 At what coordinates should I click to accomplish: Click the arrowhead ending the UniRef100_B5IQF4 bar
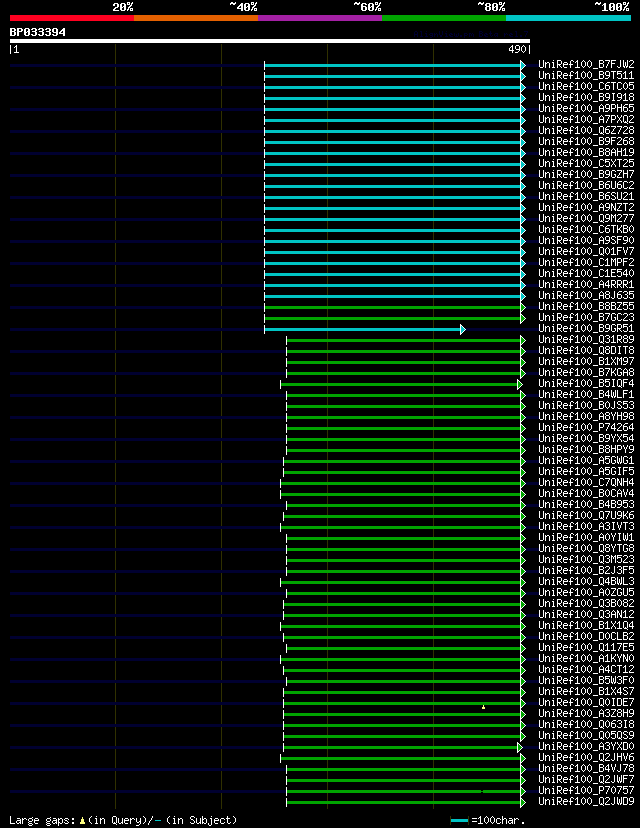(520, 384)
